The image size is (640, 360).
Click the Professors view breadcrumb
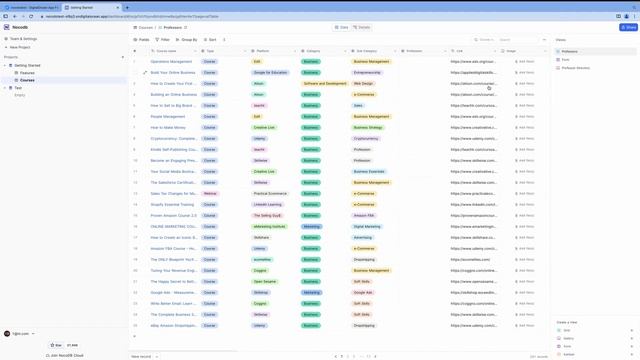173,27
